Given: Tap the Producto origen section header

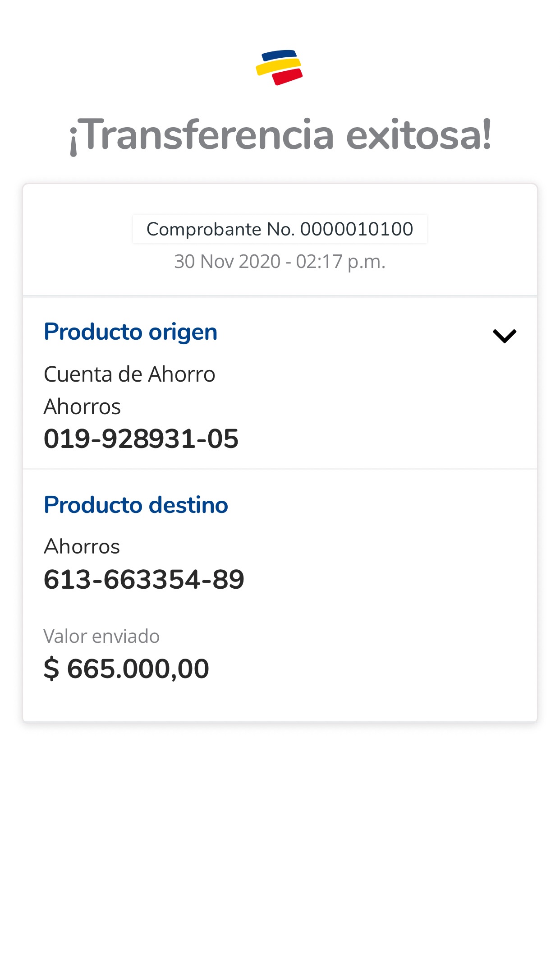Looking at the screenshot, I should click(130, 332).
